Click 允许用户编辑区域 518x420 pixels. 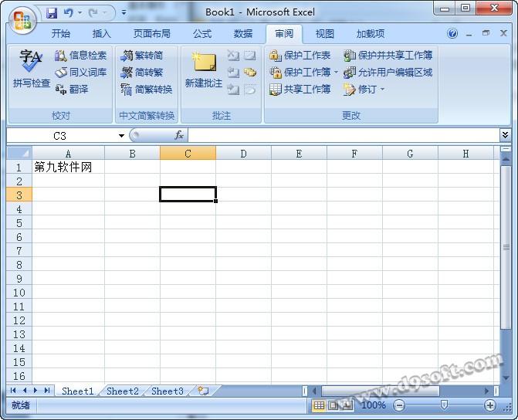(388, 73)
